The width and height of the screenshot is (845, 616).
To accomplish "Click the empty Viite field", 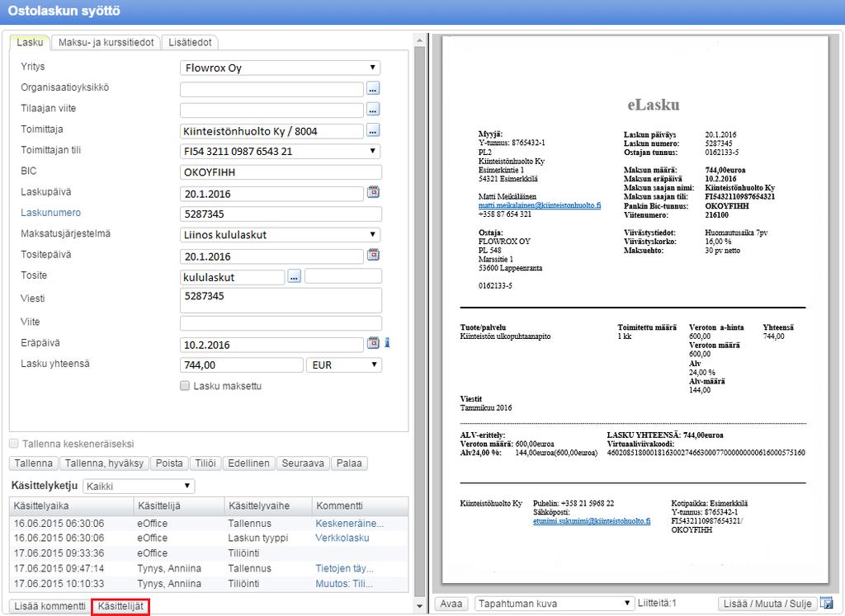I will tap(281, 323).
